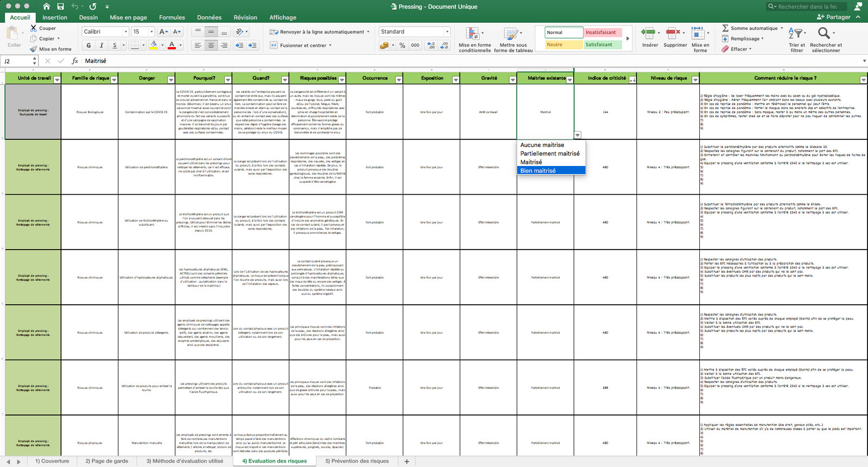Click the Insérer cells icon
Viewport: 868px width, 467px height.
coord(650,37)
